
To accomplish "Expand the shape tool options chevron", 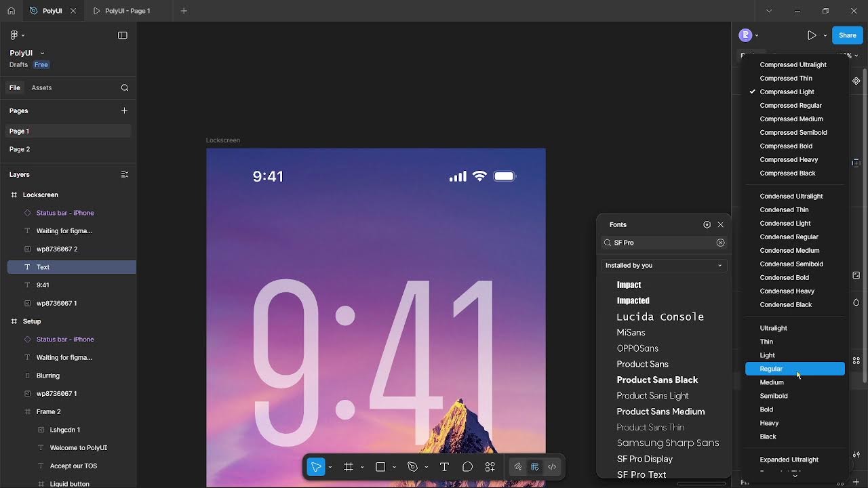I will [394, 467].
